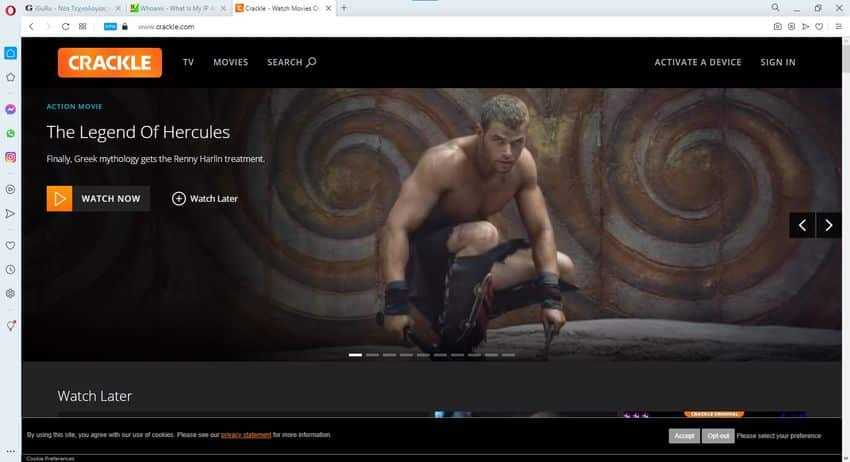The width and height of the screenshot is (850, 462).
Task: Click the WATCH NOW button
Action: coord(98,198)
